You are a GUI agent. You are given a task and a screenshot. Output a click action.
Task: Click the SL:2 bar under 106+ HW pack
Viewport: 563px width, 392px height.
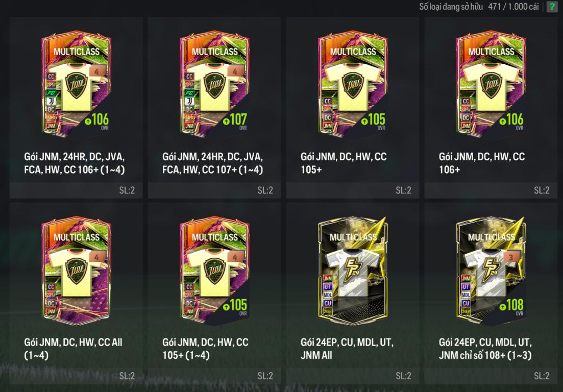(x=491, y=190)
